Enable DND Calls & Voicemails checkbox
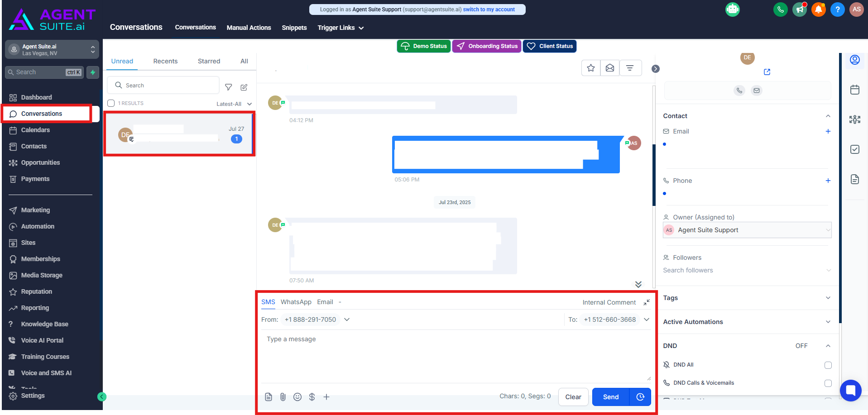868x415 pixels. pyautogui.click(x=828, y=383)
